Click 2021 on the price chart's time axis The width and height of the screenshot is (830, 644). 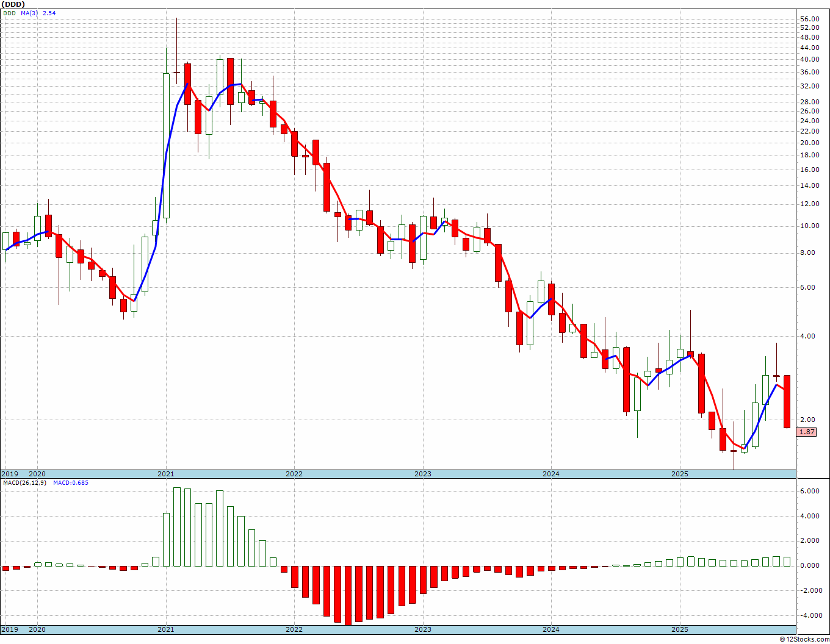(165, 474)
